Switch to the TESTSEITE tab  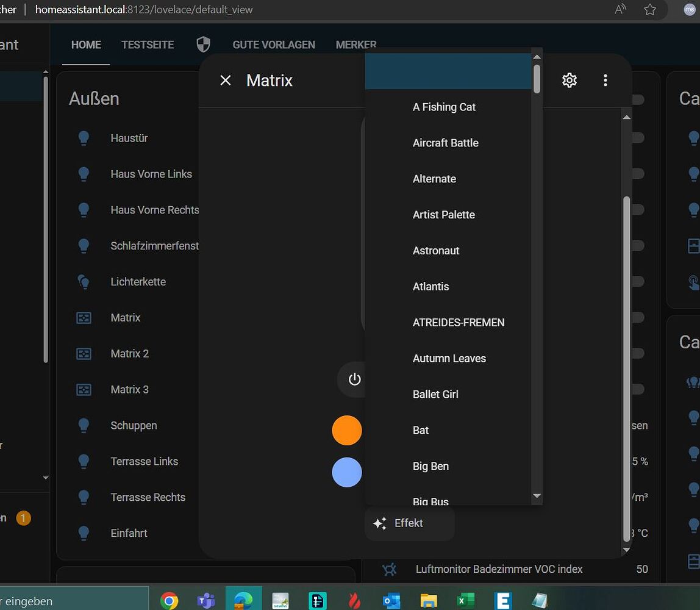click(148, 45)
